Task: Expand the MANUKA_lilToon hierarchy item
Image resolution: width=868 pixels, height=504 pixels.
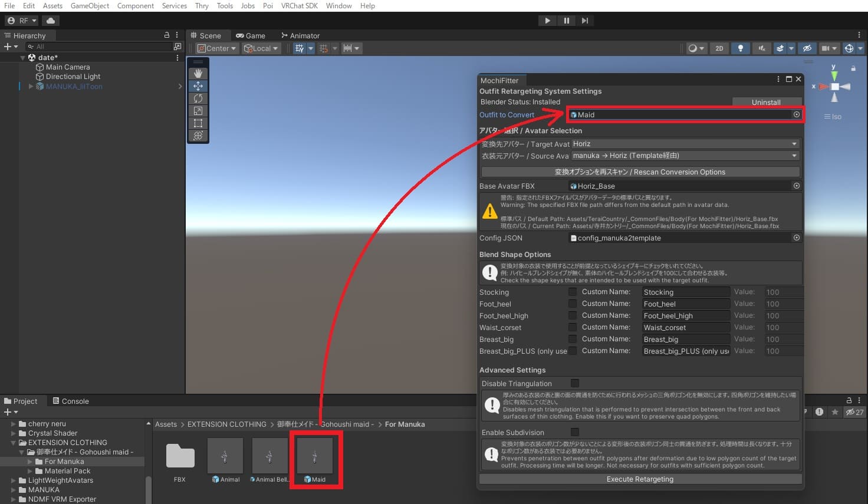Action: click(31, 87)
